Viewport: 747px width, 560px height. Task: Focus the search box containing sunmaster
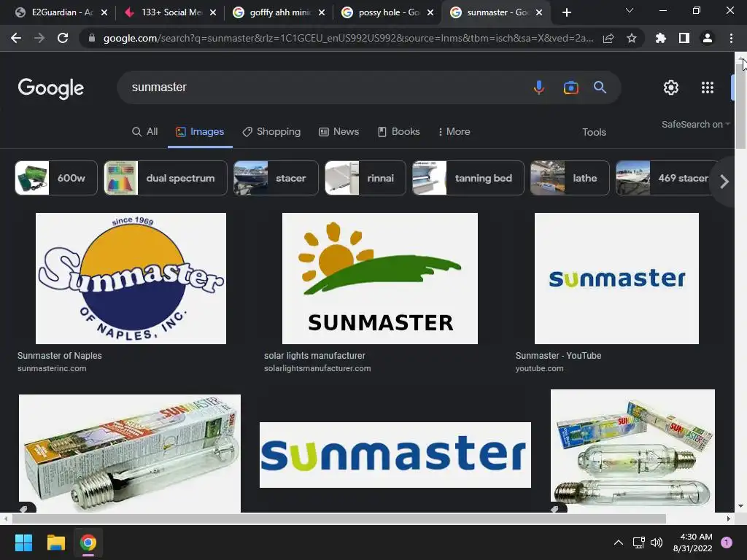tap(324, 87)
